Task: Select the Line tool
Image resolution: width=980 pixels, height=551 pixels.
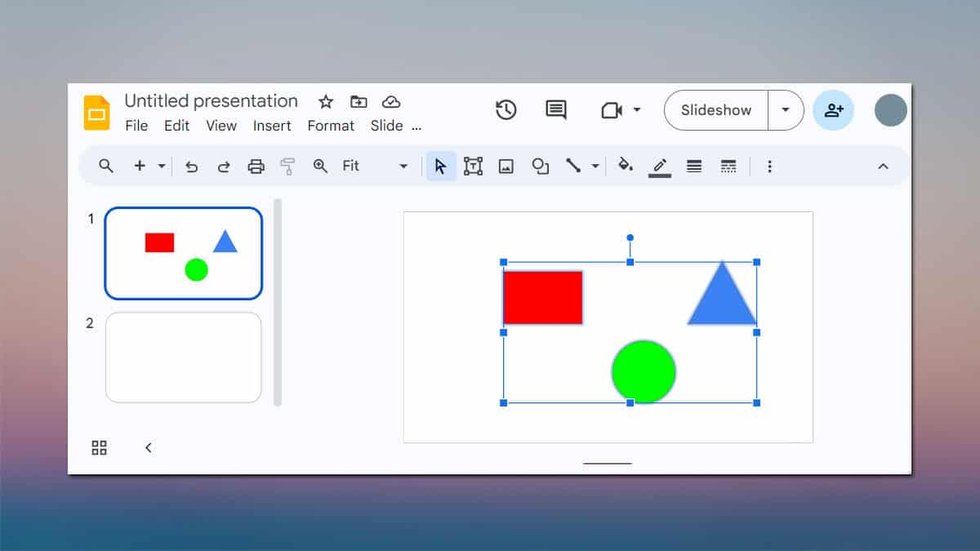Action: pos(572,166)
